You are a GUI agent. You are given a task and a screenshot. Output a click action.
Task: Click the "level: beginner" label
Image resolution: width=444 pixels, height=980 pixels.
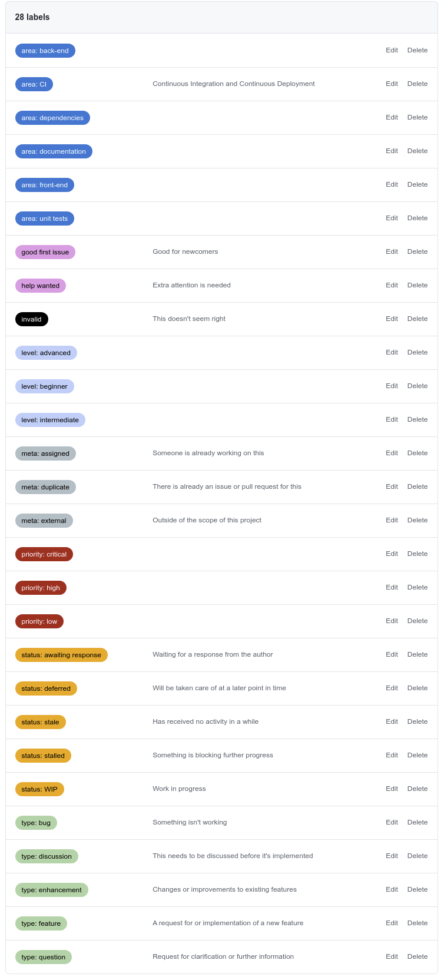[x=44, y=386]
